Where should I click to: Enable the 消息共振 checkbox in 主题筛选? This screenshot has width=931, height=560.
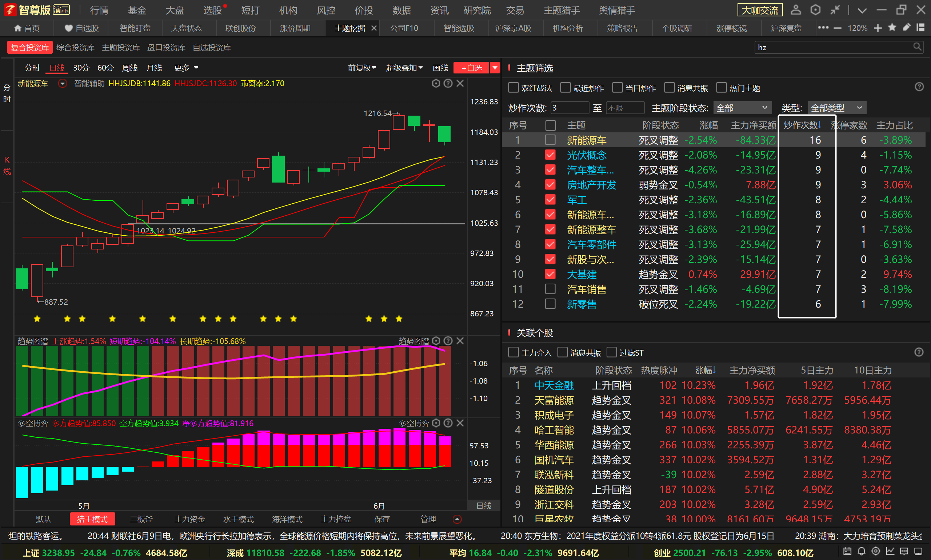click(670, 88)
